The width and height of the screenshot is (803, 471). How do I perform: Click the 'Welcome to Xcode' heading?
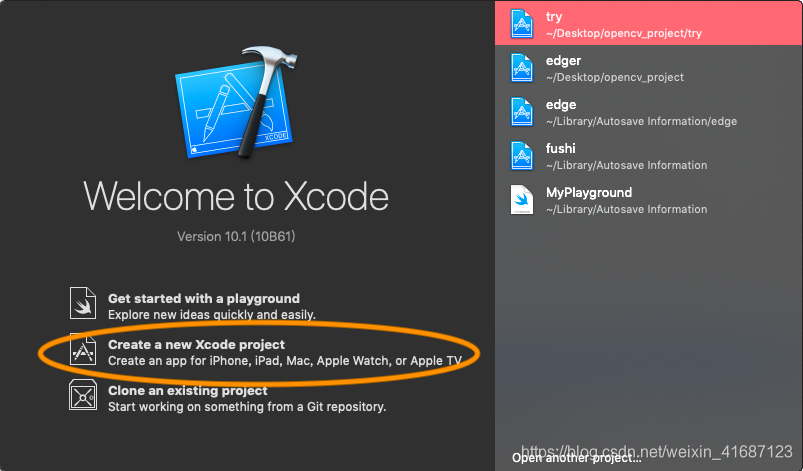click(x=236, y=196)
